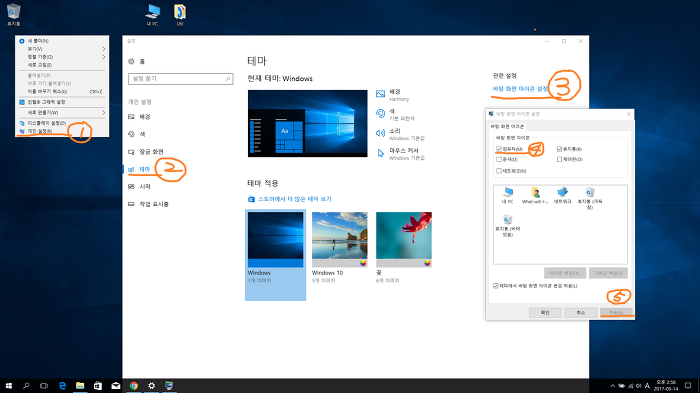Open File Explorer from the taskbar
The height and width of the screenshot is (393, 700).
point(80,386)
